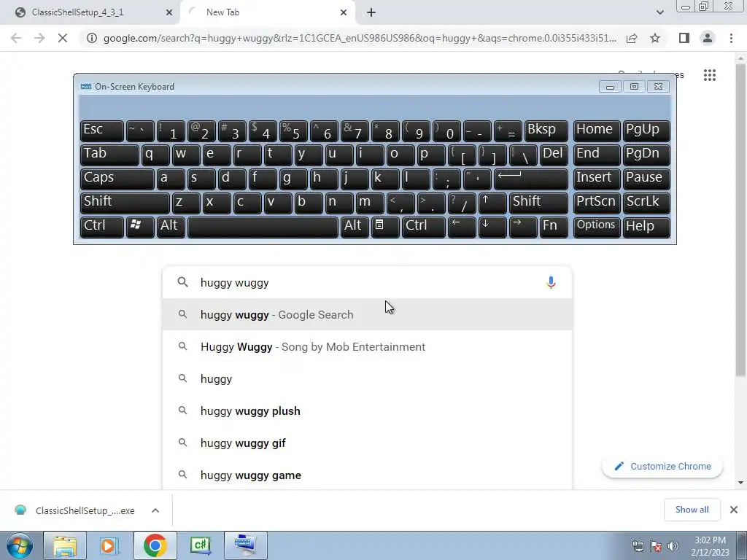
Task: Open a new tab with plus button
Action: point(371,12)
